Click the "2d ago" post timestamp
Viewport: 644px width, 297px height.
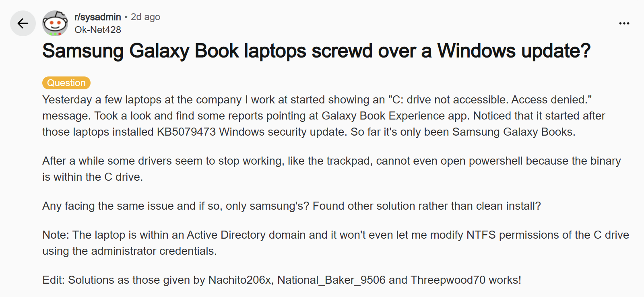(145, 17)
